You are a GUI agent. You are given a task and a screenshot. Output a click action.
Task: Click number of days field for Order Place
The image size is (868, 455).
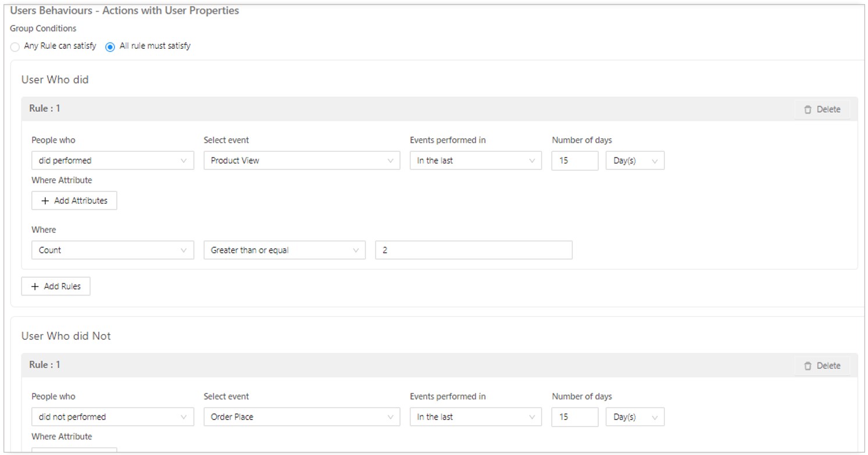pyautogui.click(x=574, y=417)
